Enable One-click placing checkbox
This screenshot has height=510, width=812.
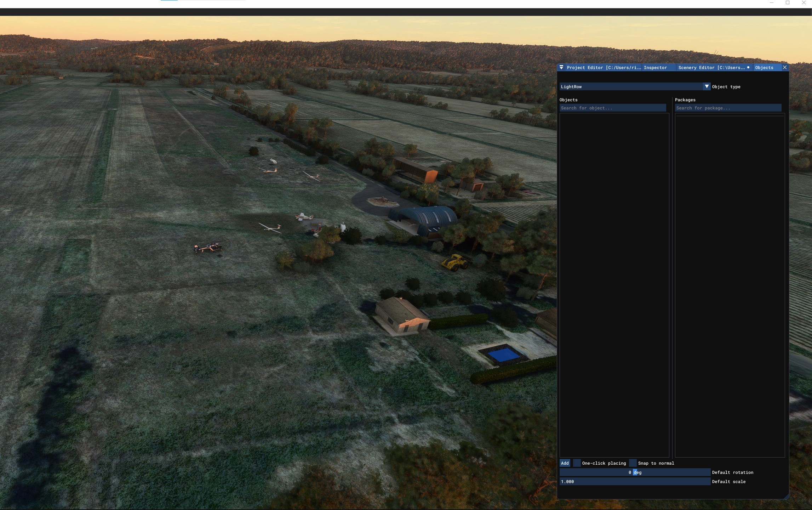[x=577, y=463]
